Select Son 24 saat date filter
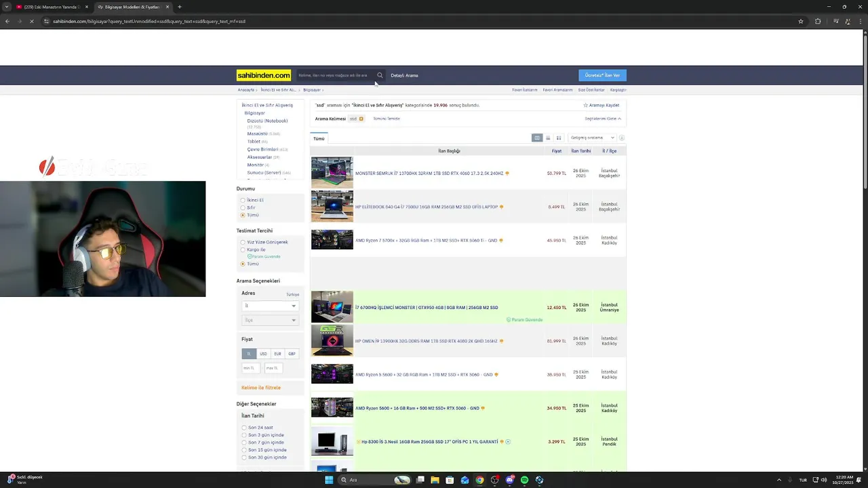The height and width of the screenshot is (488, 868). pyautogui.click(x=244, y=428)
